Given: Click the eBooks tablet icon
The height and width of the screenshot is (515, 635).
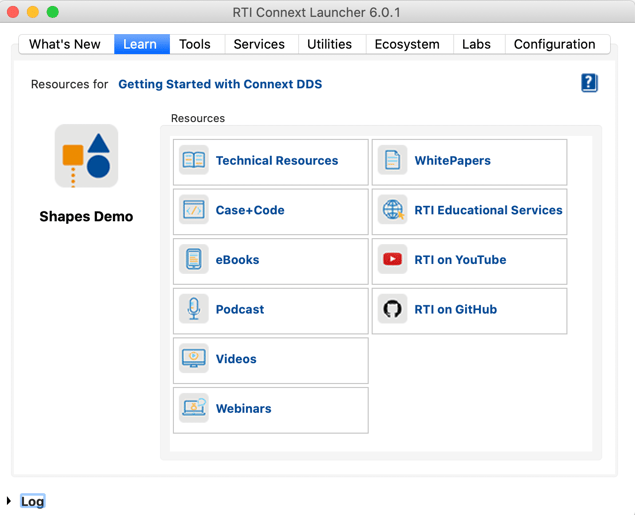Looking at the screenshot, I should point(194,259).
